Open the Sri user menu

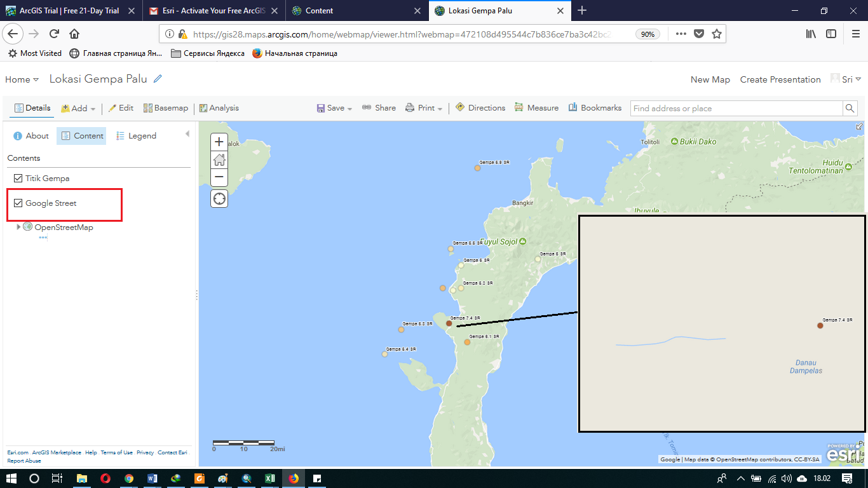(846, 79)
